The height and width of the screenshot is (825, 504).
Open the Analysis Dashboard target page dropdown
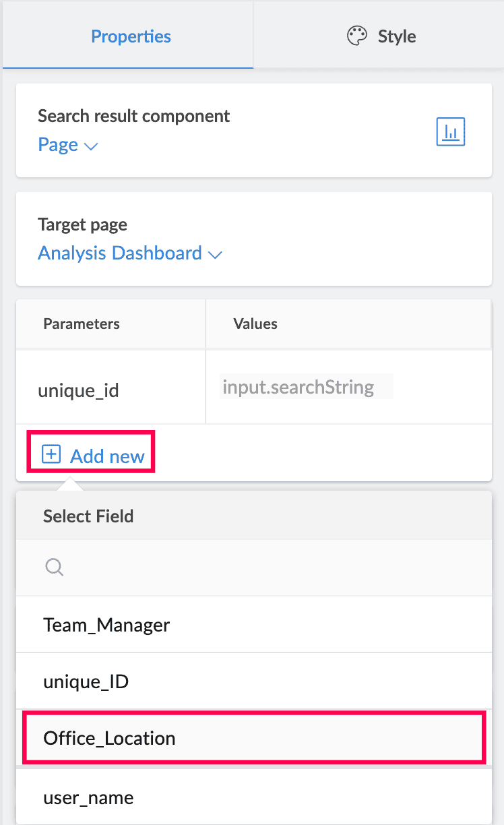(120, 253)
